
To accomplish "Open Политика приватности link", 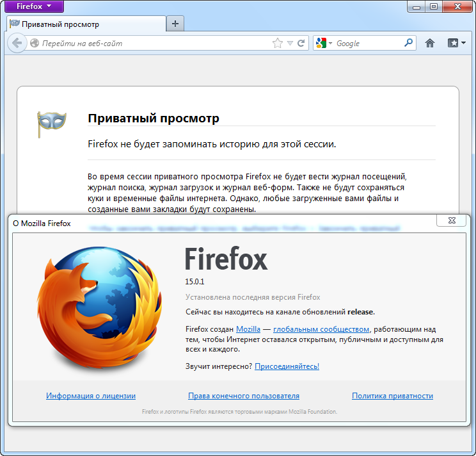I will pyautogui.click(x=393, y=396).
